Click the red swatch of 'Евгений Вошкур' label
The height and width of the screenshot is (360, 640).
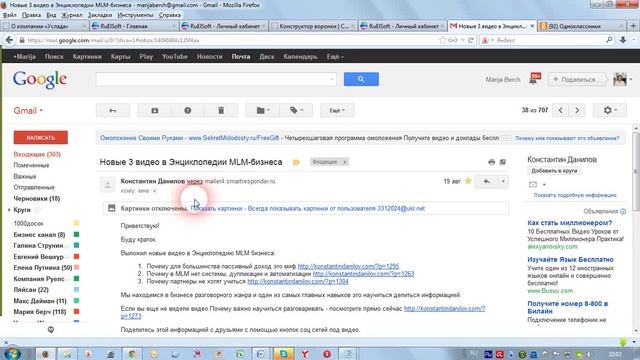[76, 257]
